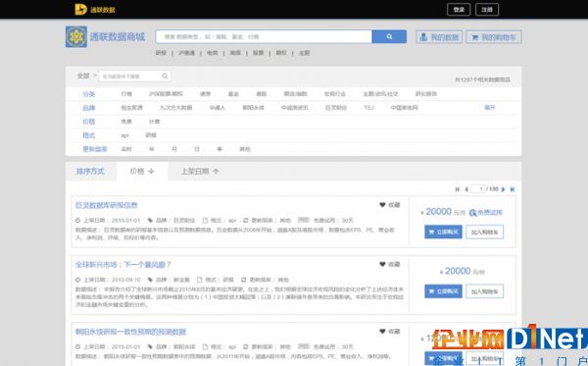This screenshot has height=366, width=588.
Task: Click the 登录 login button
Action: [459, 10]
